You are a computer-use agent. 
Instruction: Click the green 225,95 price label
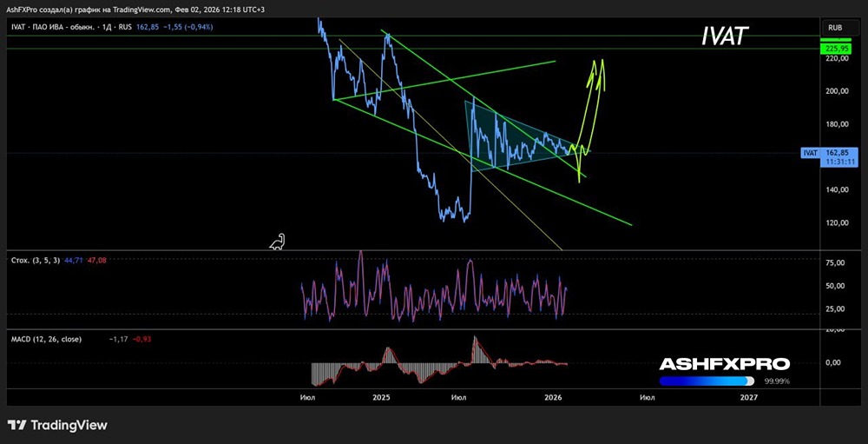[x=834, y=49]
